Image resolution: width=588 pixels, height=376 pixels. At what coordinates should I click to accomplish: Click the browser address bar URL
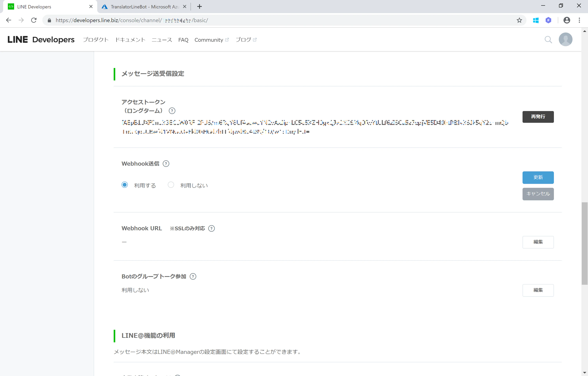click(132, 20)
